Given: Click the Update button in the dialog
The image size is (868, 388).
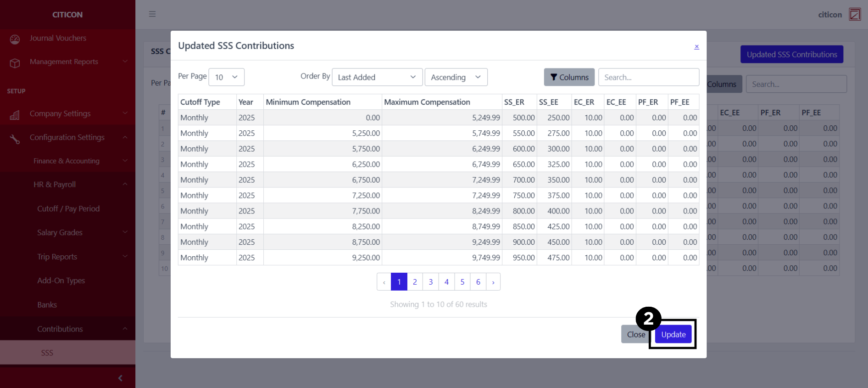Looking at the screenshot, I should pyautogui.click(x=673, y=334).
